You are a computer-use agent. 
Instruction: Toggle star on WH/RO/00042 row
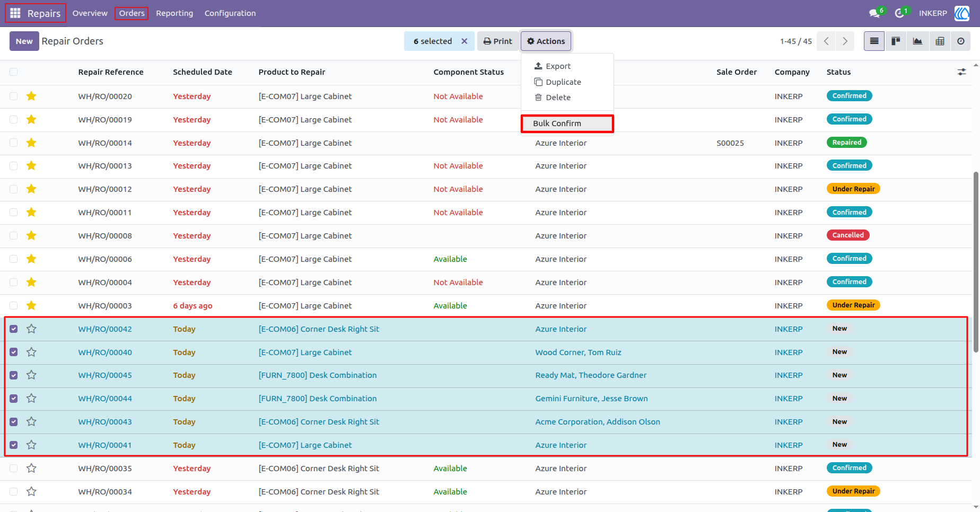pos(31,329)
